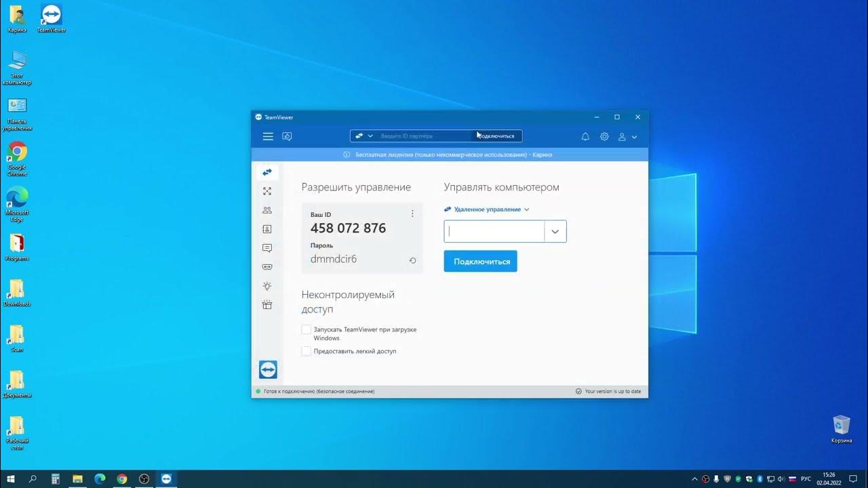Select the Programs desktop icon
Screen dimensions: 868x488
pyautogui.click(x=17, y=247)
